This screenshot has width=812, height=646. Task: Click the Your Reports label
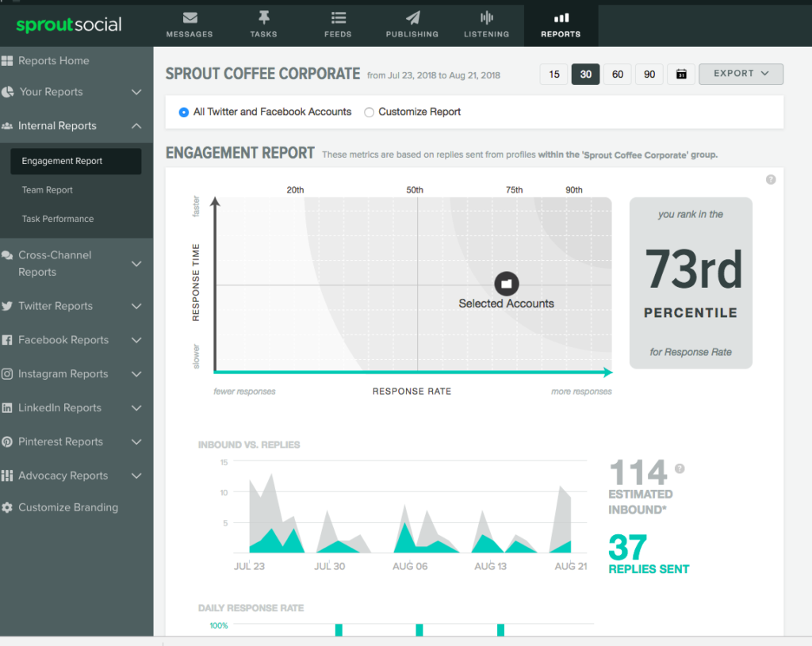click(52, 92)
